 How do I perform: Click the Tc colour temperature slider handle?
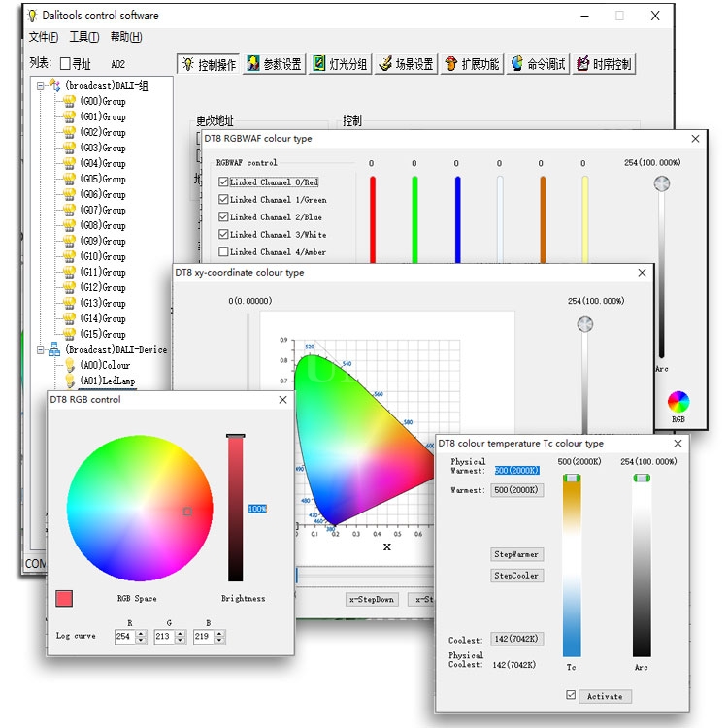point(572,478)
